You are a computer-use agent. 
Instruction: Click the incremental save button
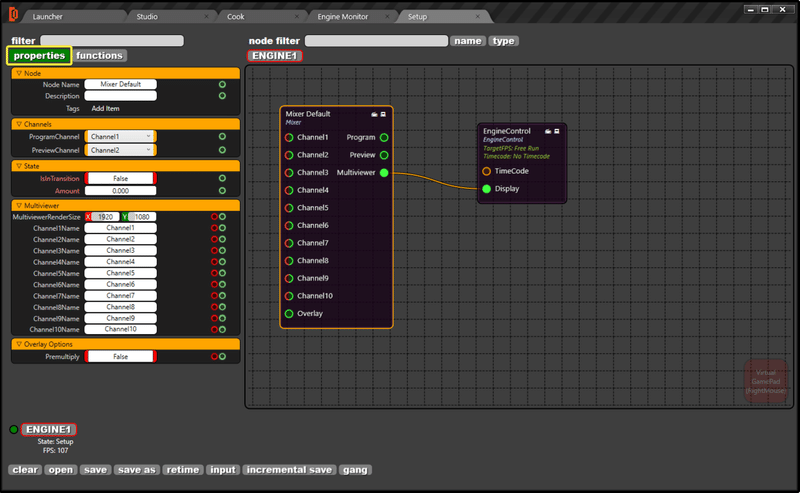coord(289,470)
